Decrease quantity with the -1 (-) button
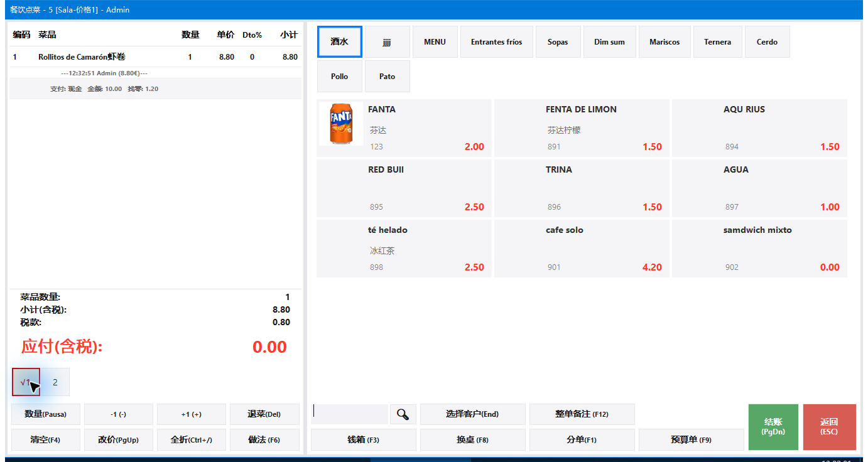Screen dimensions: 868x462 coord(119,414)
